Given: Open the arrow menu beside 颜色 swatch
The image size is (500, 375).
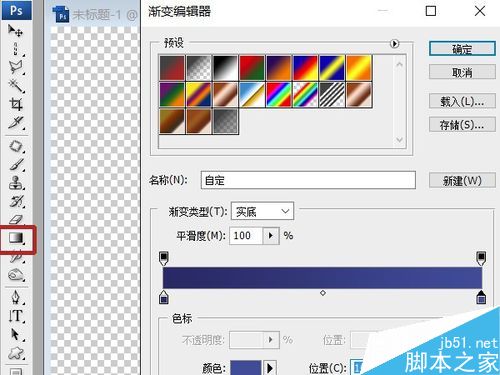Looking at the screenshot, I should coord(270,368).
